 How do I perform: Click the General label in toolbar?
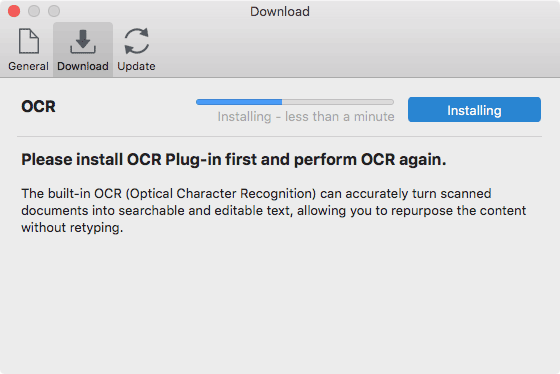[x=29, y=66]
